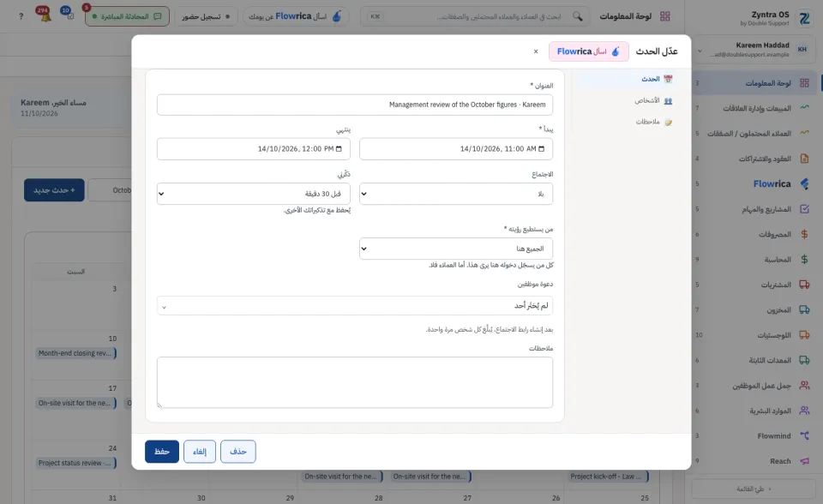Image resolution: width=823 pixels, height=504 pixels.
Task: Save the event with the blue button
Action: click(x=162, y=452)
